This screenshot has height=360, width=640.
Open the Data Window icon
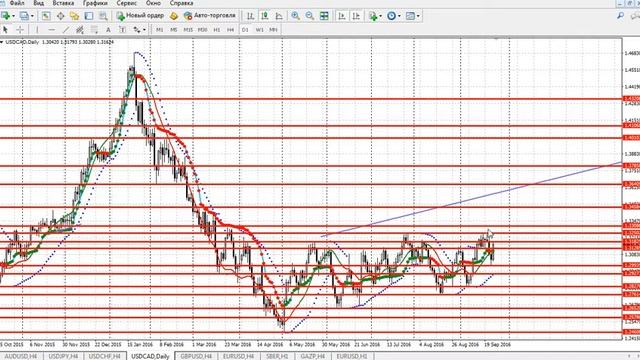[x=60, y=16]
